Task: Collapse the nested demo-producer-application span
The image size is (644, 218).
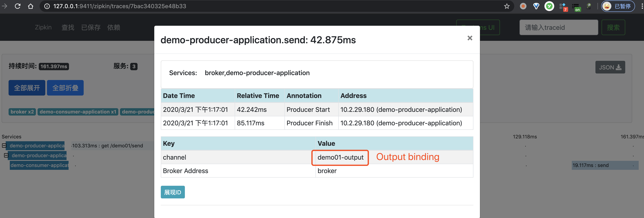Action: click(x=6, y=156)
